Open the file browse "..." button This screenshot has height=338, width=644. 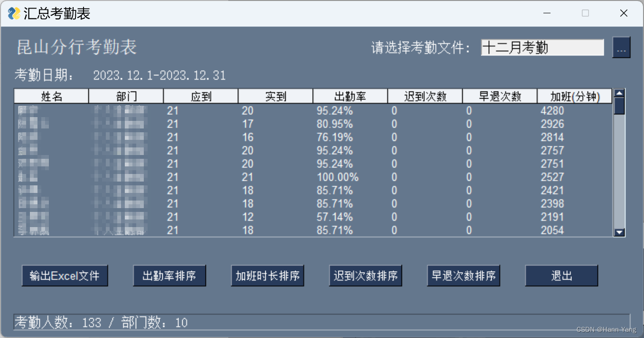tap(622, 47)
